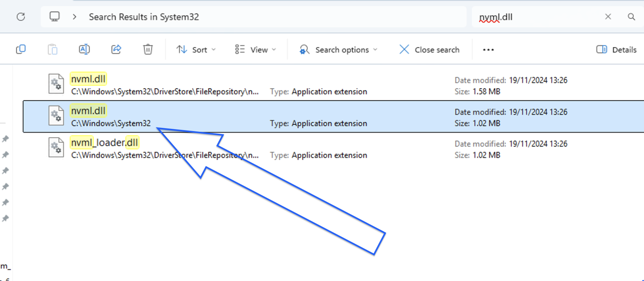The height and width of the screenshot is (281, 644).
Task: Select the 1.58 MB nvml.dll result
Action: (88, 79)
